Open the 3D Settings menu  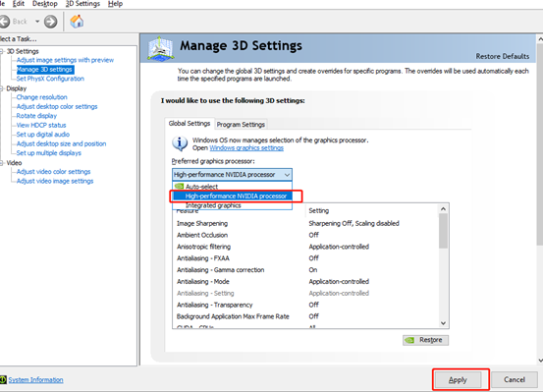point(82,4)
